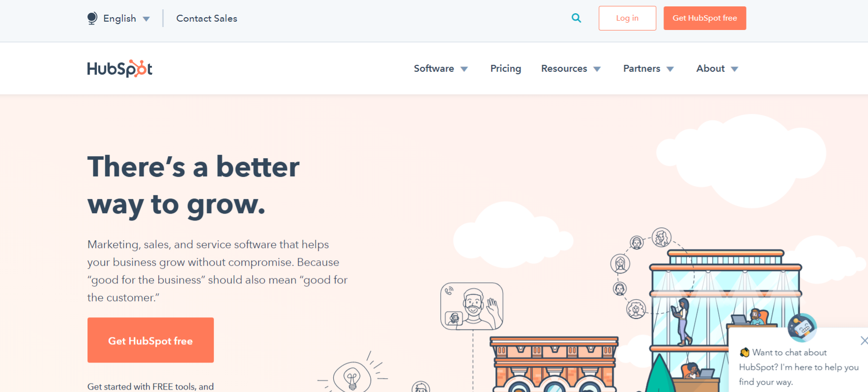The width and height of the screenshot is (868, 392).
Task: Click the search magnifier icon
Action: pyautogui.click(x=576, y=18)
